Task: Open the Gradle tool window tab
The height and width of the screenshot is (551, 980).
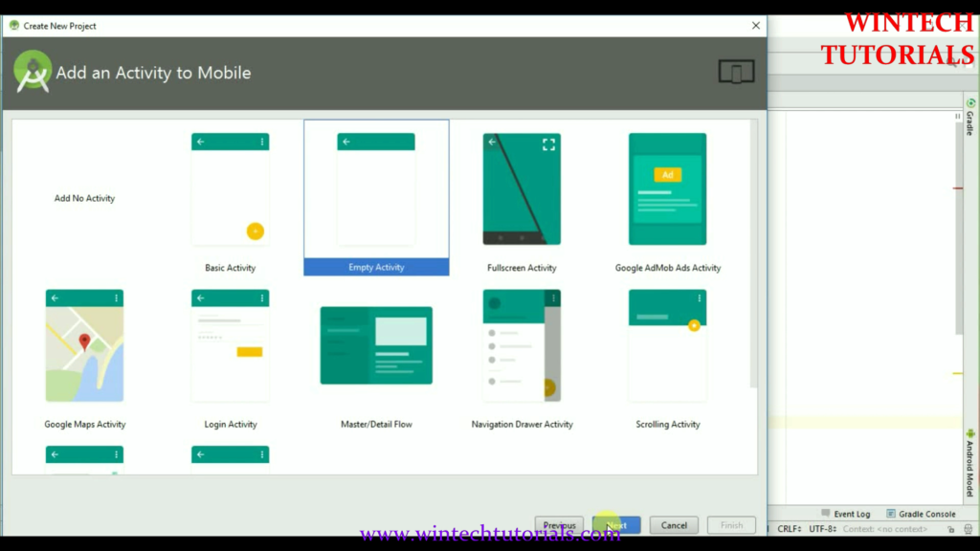Action: tap(970, 117)
